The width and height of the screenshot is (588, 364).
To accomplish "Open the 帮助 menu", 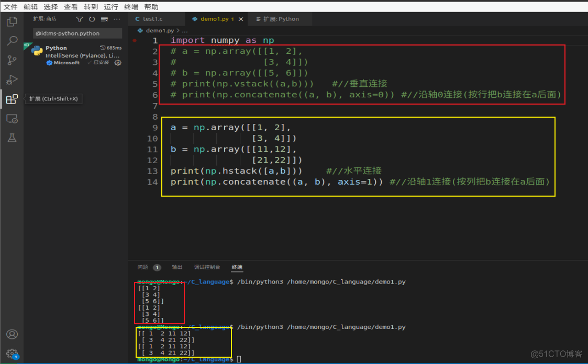I will pos(151,7).
